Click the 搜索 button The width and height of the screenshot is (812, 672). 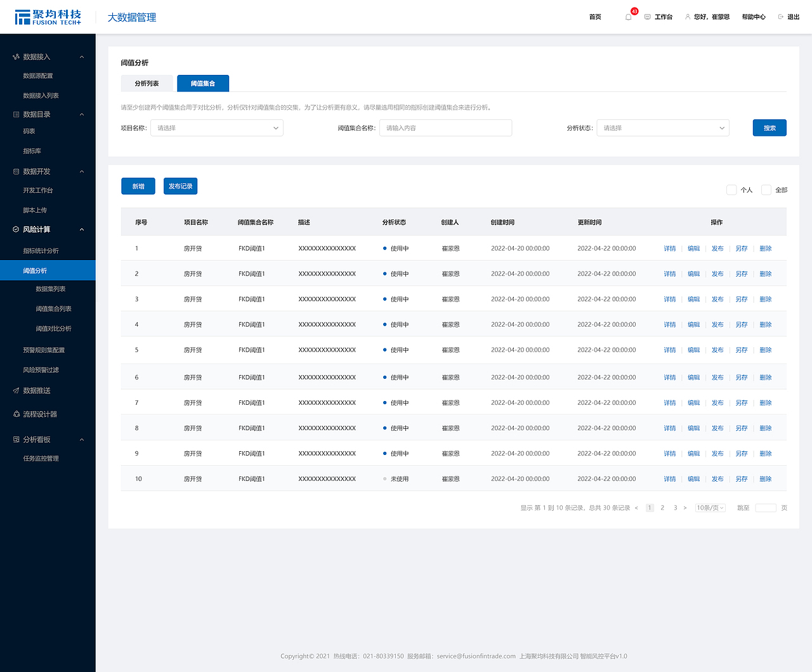[x=769, y=128]
